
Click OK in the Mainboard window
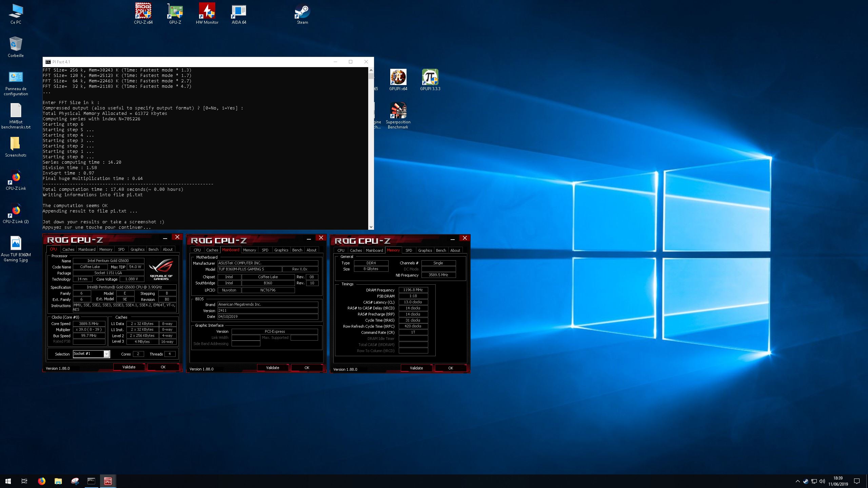[307, 368]
